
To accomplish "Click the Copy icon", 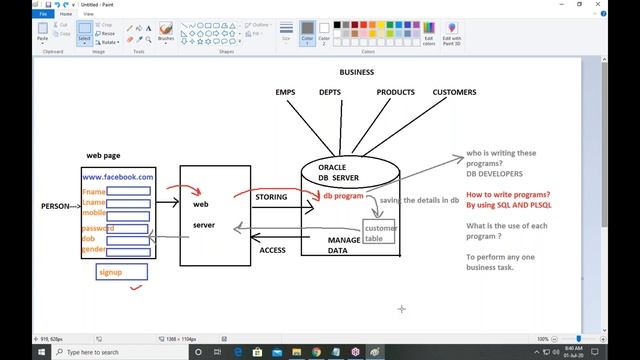I will click(x=62, y=34).
